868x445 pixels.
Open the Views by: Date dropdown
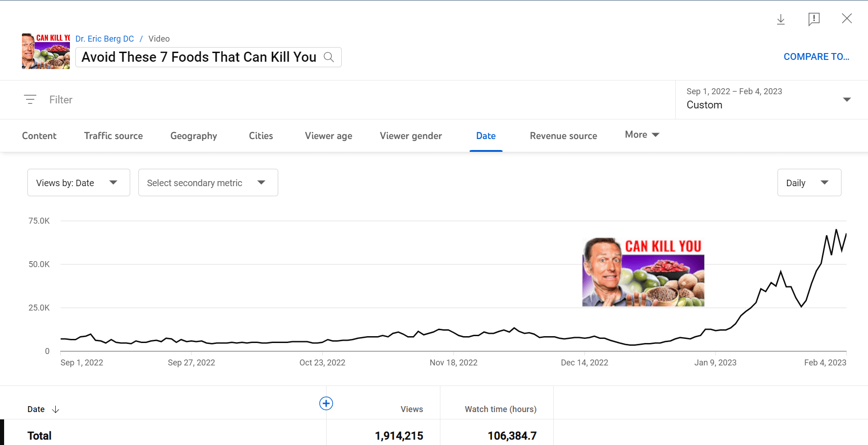(x=79, y=182)
